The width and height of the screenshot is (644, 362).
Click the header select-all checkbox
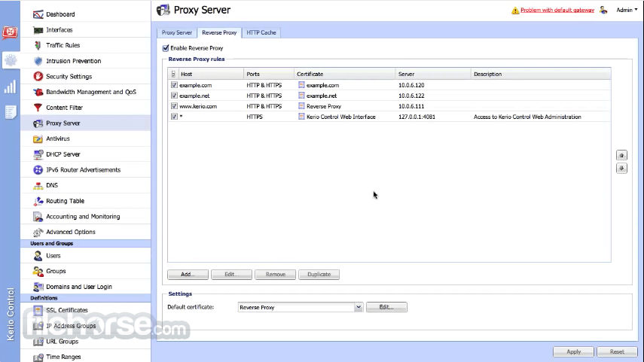(x=173, y=75)
